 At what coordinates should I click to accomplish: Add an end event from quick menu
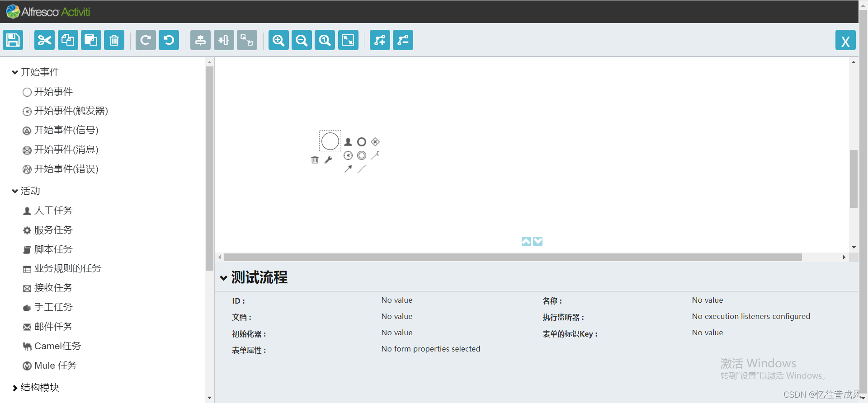[362, 142]
